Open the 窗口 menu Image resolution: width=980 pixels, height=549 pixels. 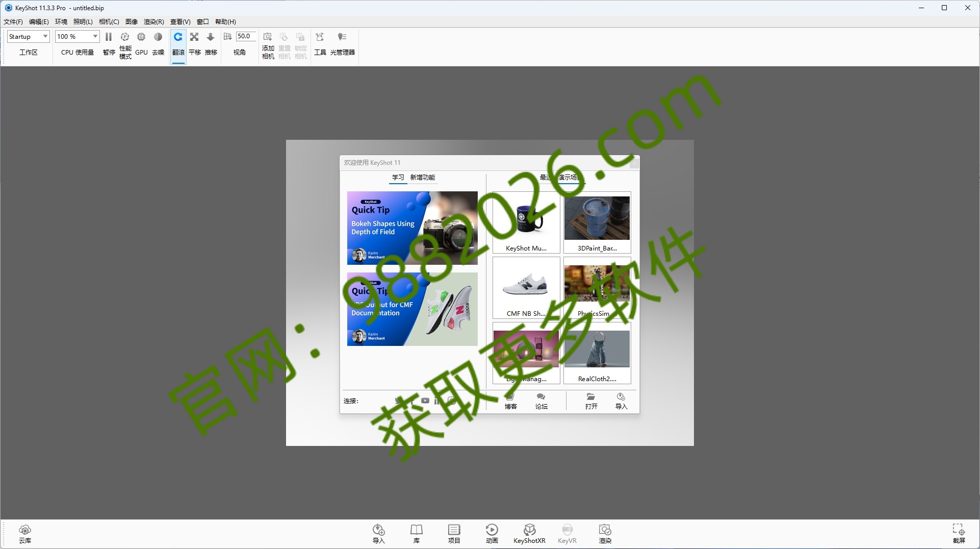203,21
